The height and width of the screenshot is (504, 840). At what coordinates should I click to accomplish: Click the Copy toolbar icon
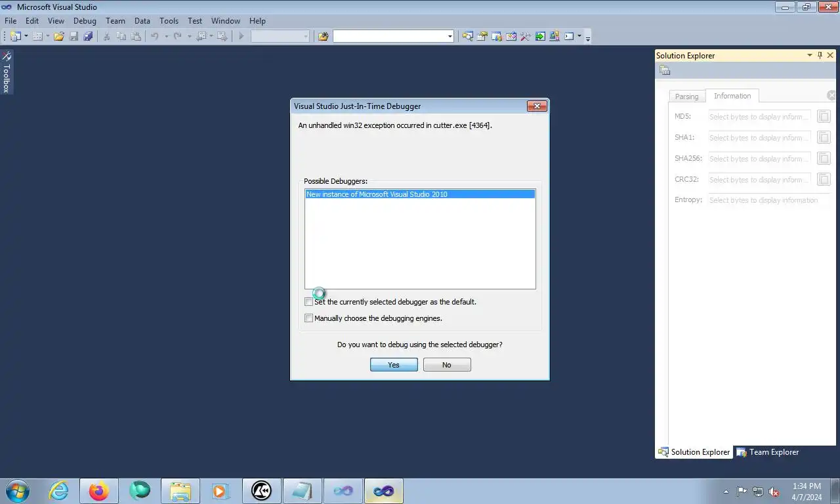pyautogui.click(x=121, y=37)
